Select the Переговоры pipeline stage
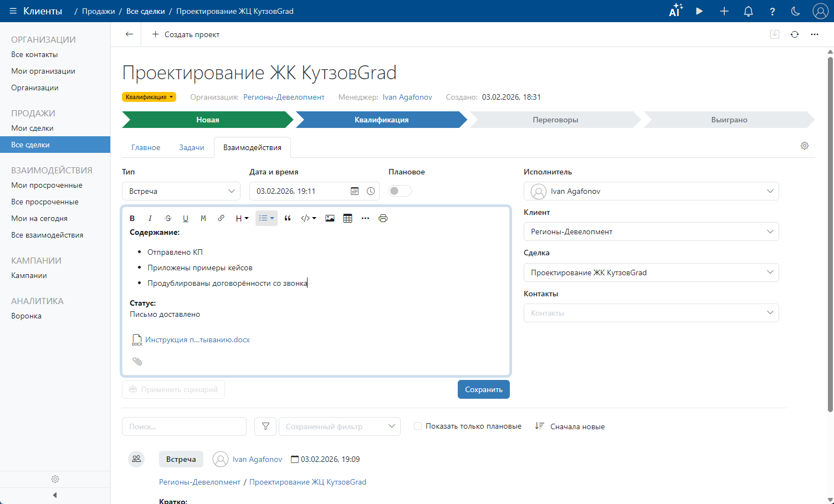The height and width of the screenshot is (504, 834). pos(555,120)
